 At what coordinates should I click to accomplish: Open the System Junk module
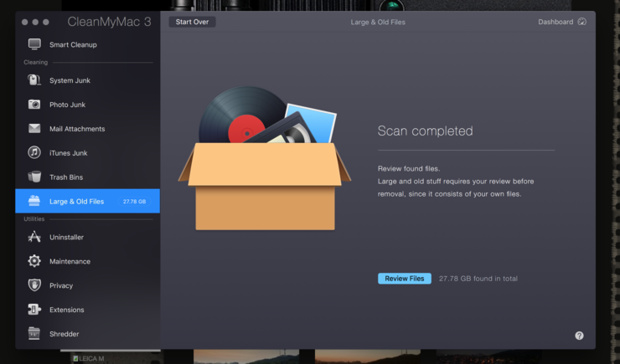point(70,80)
